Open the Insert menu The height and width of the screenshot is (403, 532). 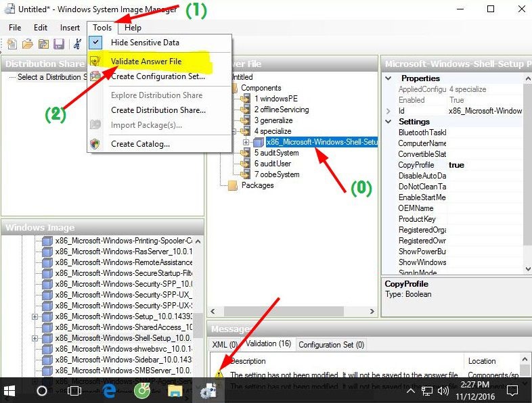point(70,28)
